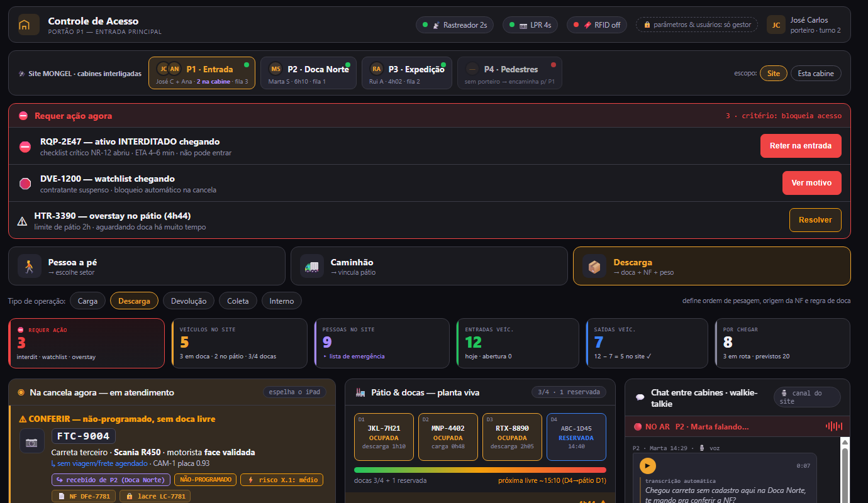Select Descarga operation type chip
Screen dimensions: 868x503
(134, 301)
